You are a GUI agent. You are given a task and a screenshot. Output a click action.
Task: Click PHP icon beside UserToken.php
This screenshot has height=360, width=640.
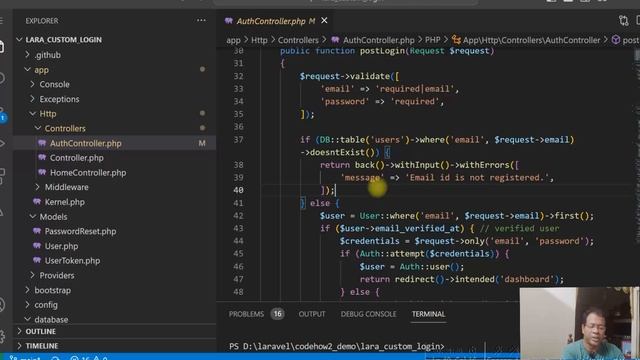click(x=37, y=260)
